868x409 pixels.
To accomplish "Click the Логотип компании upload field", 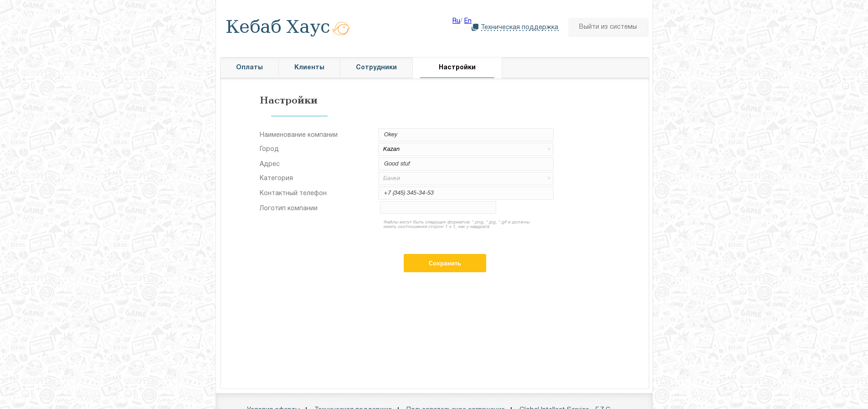I will point(438,207).
